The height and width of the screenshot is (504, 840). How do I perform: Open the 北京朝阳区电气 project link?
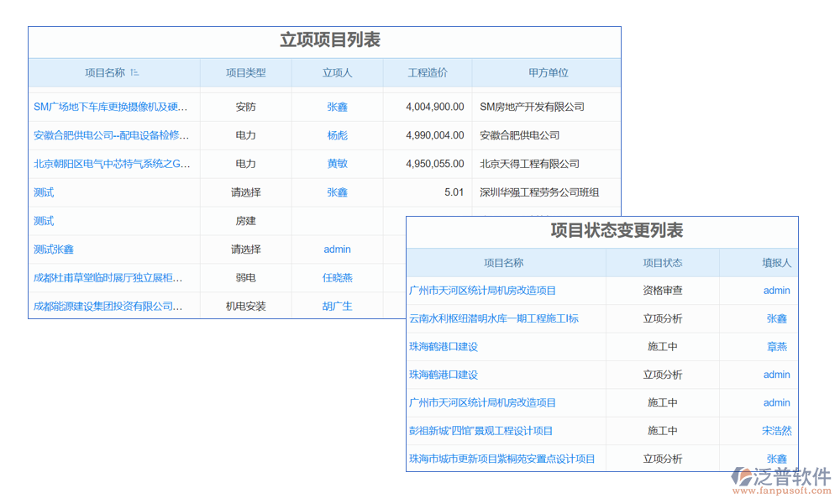point(112,164)
